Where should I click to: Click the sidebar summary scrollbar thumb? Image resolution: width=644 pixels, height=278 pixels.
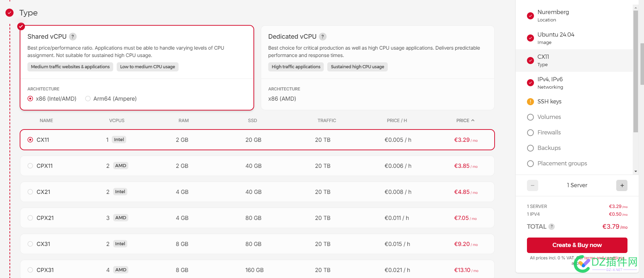click(x=636, y=71)
